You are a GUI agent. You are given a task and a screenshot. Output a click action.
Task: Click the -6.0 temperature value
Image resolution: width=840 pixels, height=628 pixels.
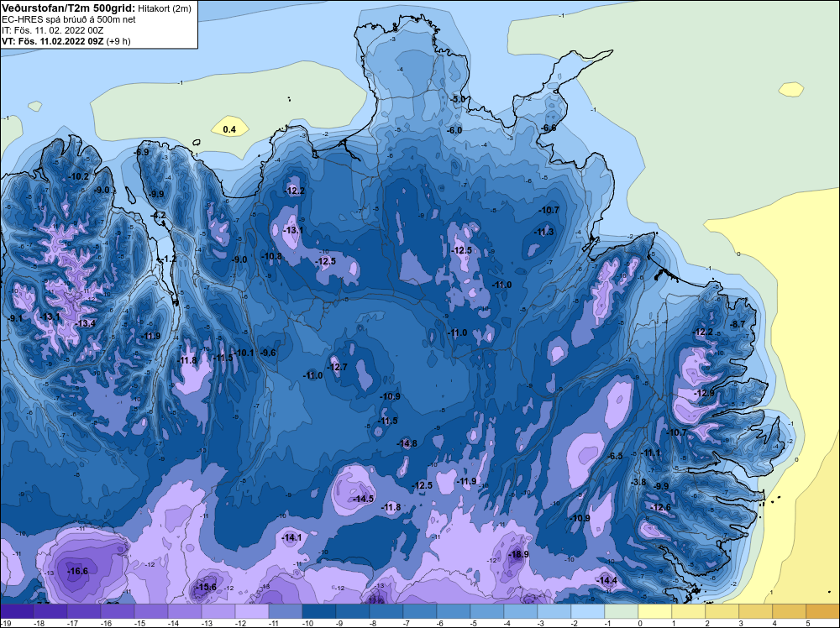point(454,130)
